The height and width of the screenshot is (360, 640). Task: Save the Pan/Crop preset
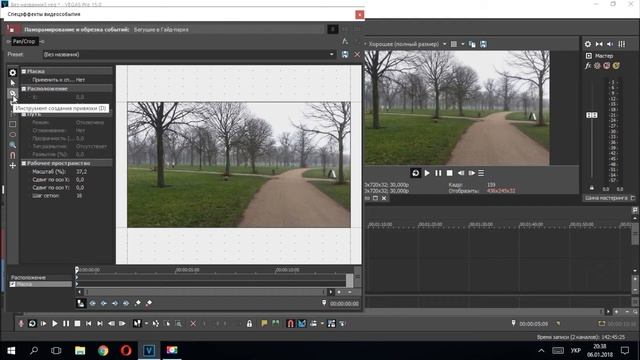point(345,54)
